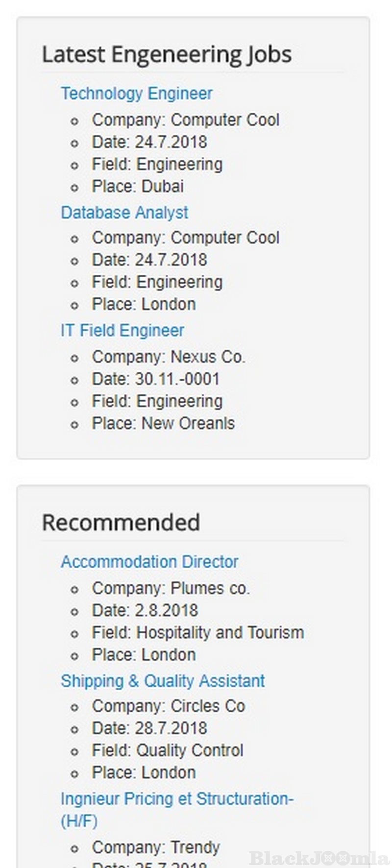This screenshot has width=392, height=868.
Task: Open the Ingnieur Pricing et Structuration job
Action: [176, 799]
